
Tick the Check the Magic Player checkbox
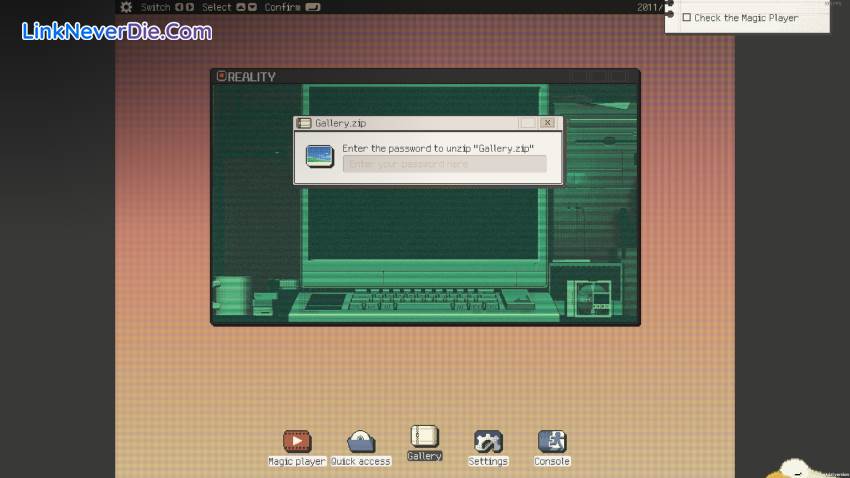(x=687, y=18)
